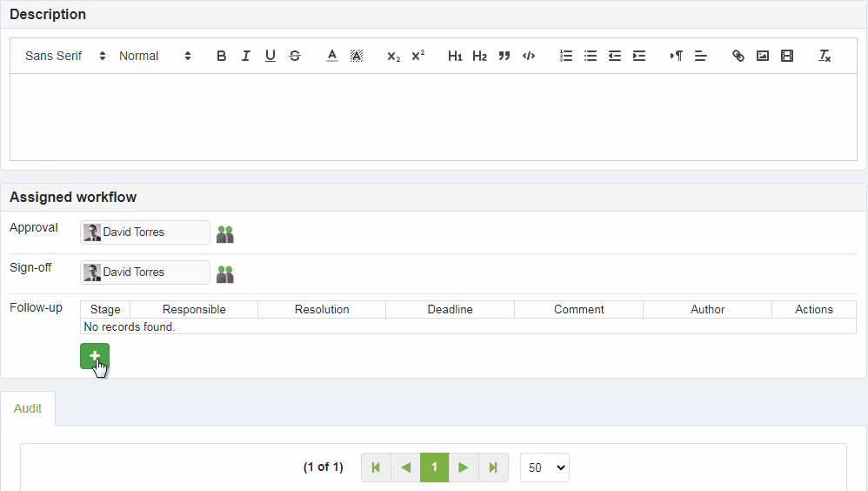Insert an image into the description

(x=762, y=56)
